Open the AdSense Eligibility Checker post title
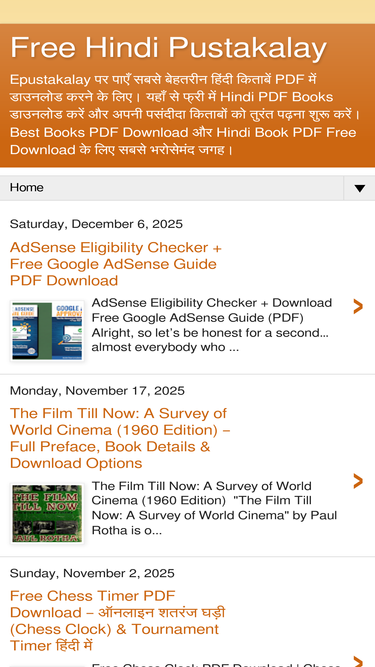The image size is (375, 667). [x=116, y=264]
